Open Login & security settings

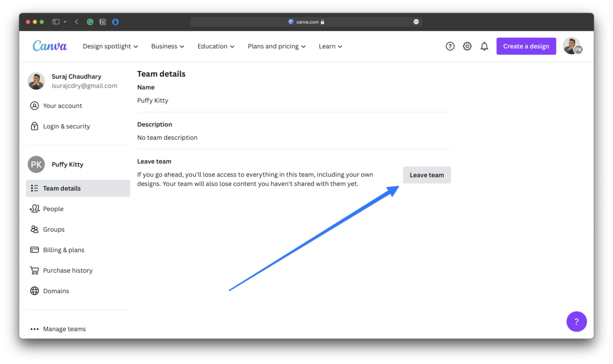point(78,126)
